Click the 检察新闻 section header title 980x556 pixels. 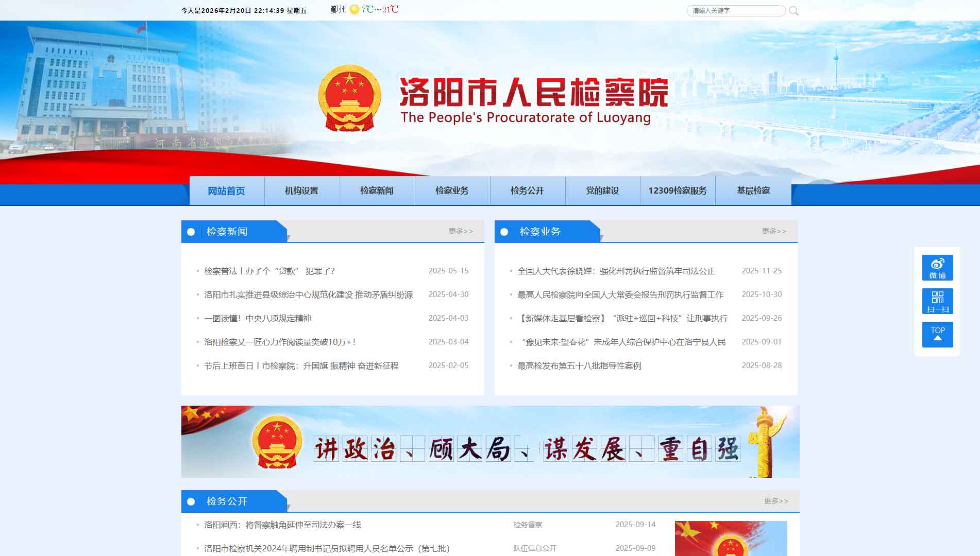tap(227, 232)
